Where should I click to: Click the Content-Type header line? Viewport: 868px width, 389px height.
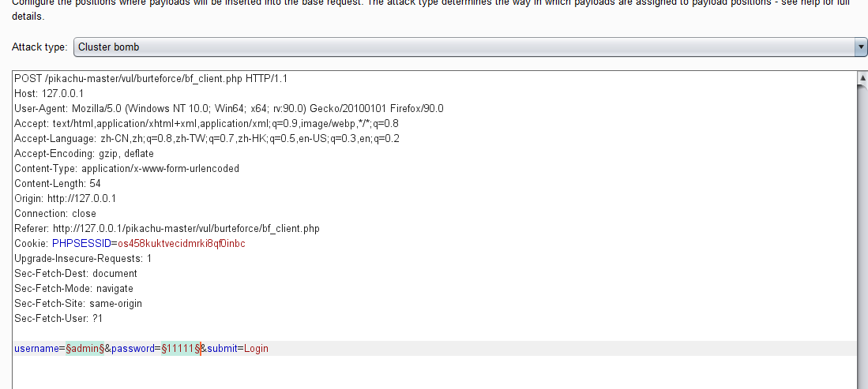point(127,168)
